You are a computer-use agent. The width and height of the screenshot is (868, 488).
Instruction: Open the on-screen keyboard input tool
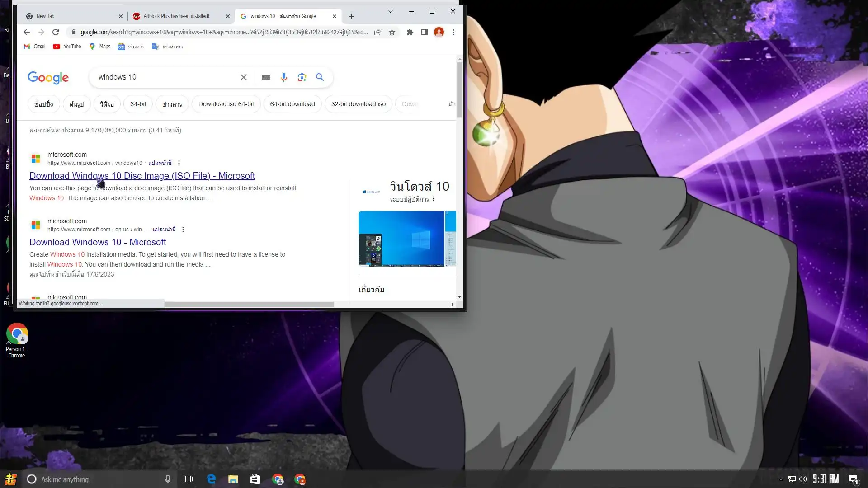click(266, 77)
